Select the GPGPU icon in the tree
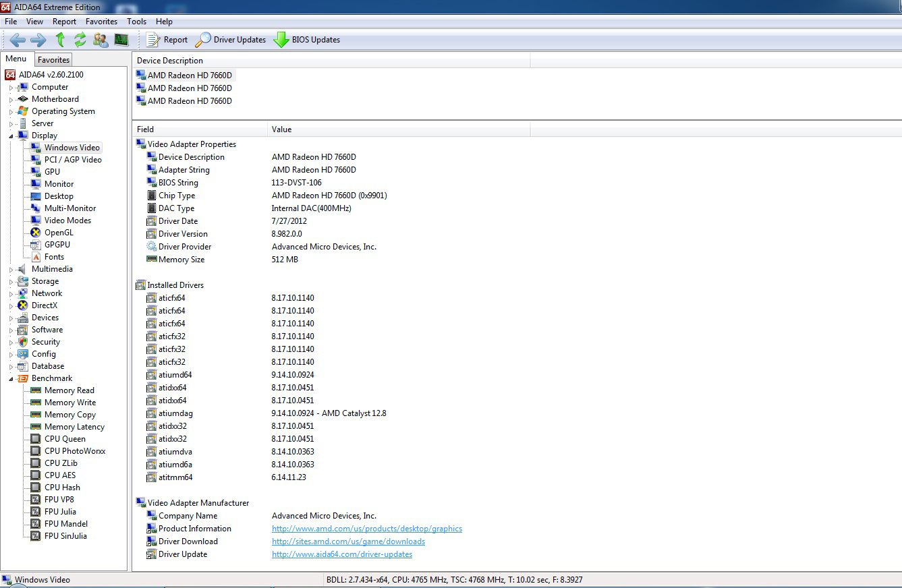Screen dimensions: 902x588 click(36, 245)
